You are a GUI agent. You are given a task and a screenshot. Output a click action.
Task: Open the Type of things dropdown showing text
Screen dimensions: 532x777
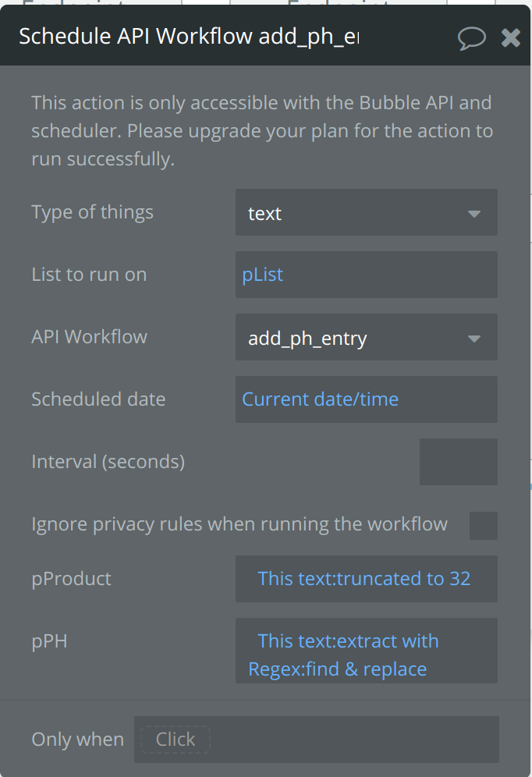(367, 212)
